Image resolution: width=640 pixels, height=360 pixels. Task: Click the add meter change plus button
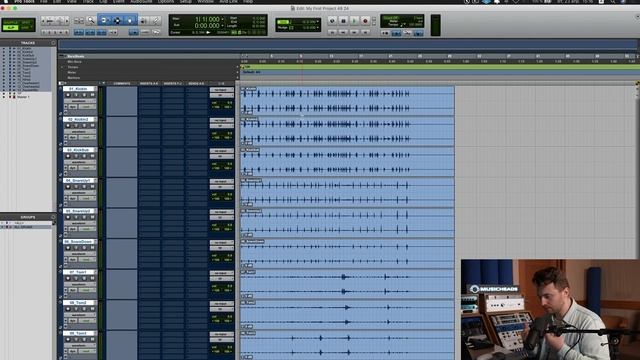(238, 72)
